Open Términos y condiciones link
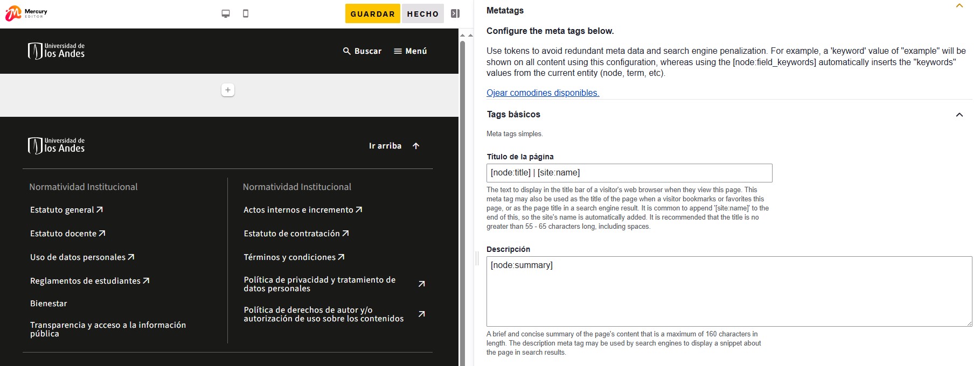The height and width of the screenshot is (366, 980). [x=294, y=257]
